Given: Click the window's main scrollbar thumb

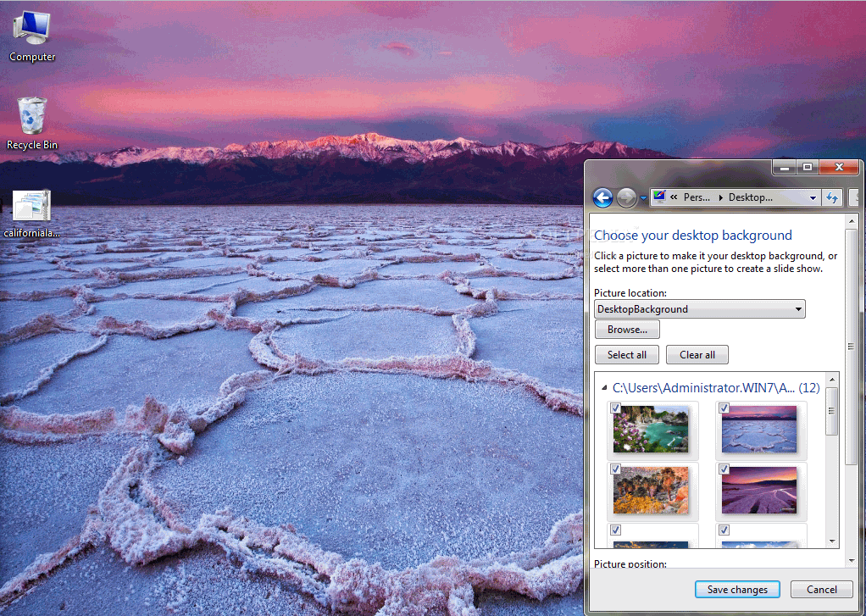Looking at the screenshot, I should point(852,347).
